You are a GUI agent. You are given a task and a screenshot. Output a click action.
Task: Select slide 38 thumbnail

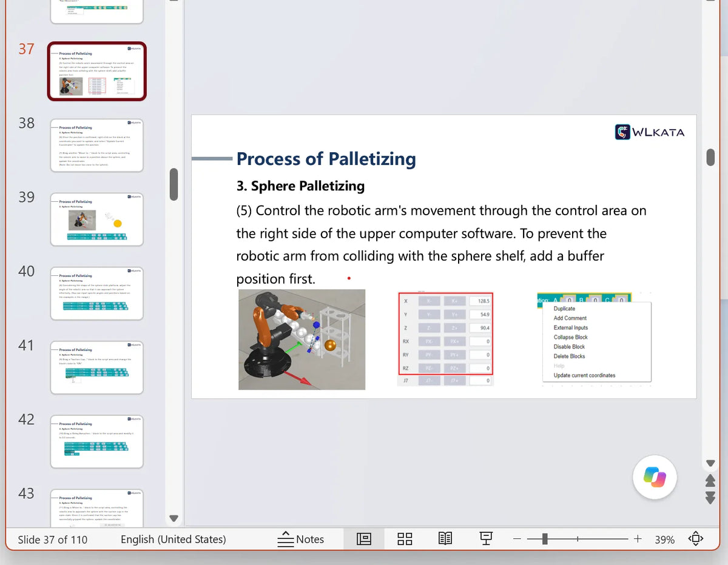[x=97, y=145]
